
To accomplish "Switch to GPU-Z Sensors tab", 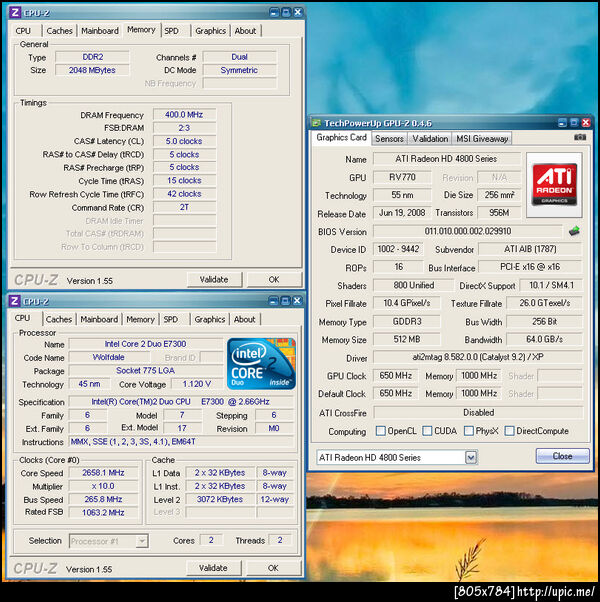I will tap(389, 139).
